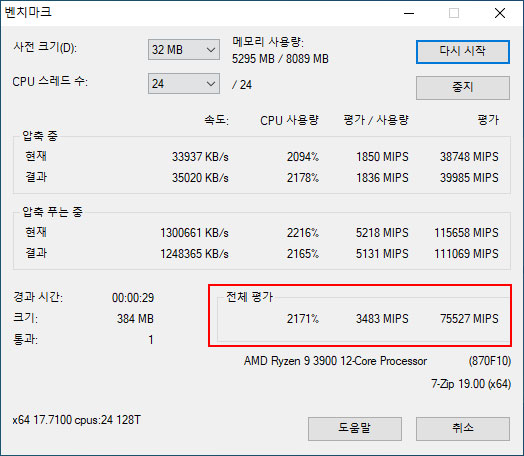The width and height of the screenshot is (524, 456).
Task: Click the elapsed time 00:00:29 value
Action: tap(133, 298)
